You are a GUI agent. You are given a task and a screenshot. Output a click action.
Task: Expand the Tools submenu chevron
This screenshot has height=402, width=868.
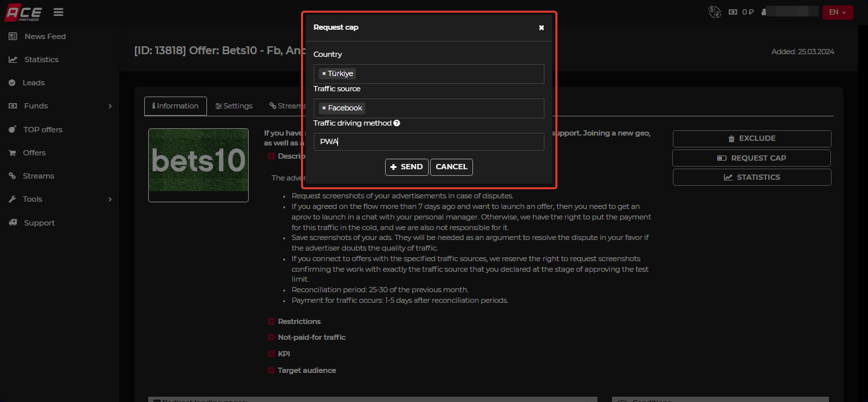click(110, 199)
